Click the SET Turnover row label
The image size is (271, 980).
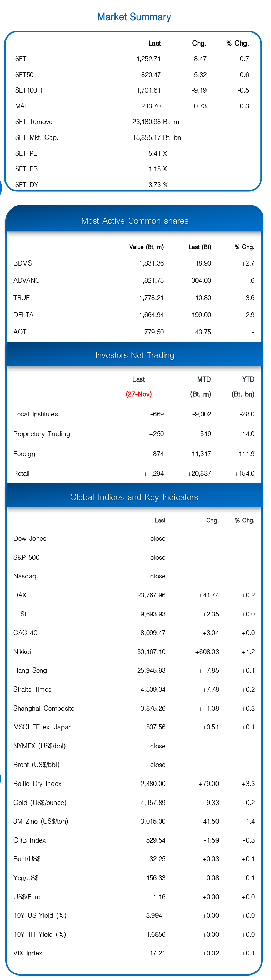pos(34,122)
